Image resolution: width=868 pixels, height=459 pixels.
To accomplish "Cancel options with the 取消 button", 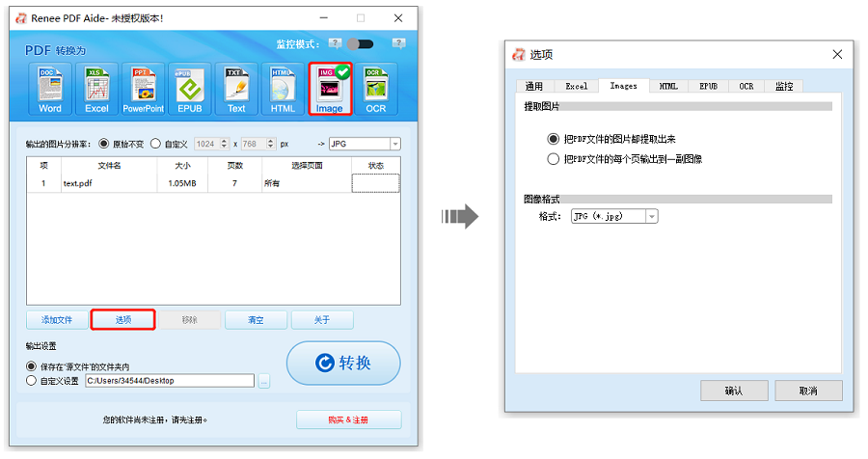I will point(809,391).
